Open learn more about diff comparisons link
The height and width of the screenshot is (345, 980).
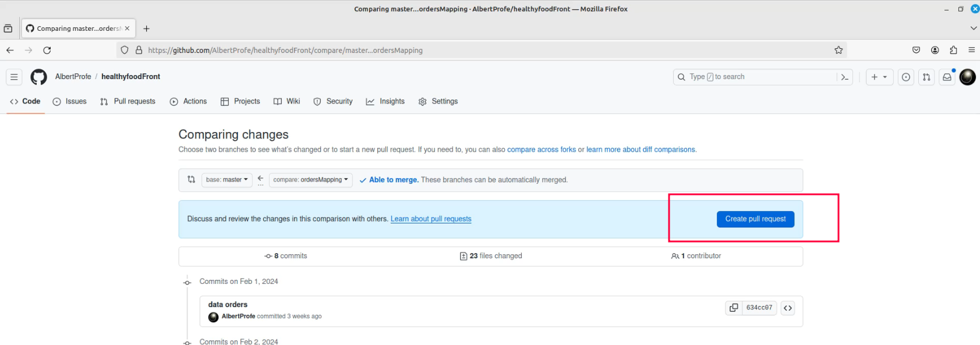coord(641,150)
